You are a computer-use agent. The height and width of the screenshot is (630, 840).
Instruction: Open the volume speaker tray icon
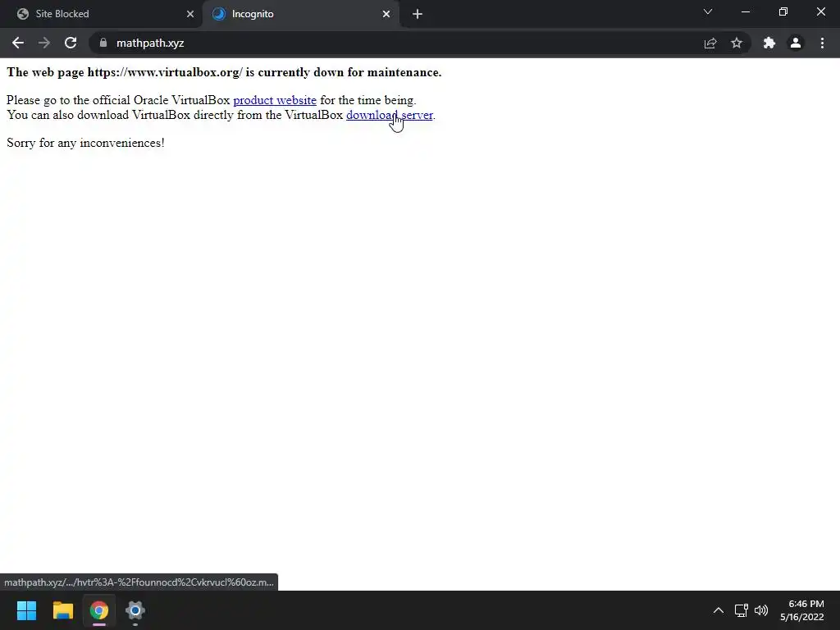tap(761, 610)
